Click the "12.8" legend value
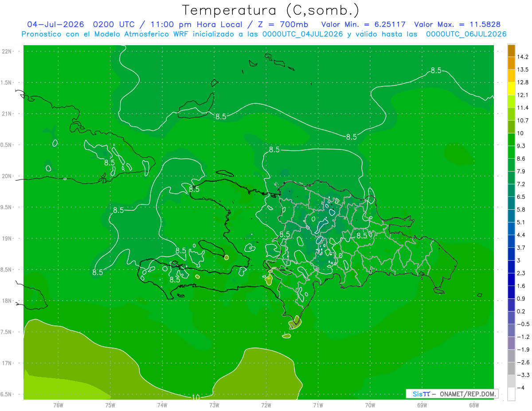 523,82
